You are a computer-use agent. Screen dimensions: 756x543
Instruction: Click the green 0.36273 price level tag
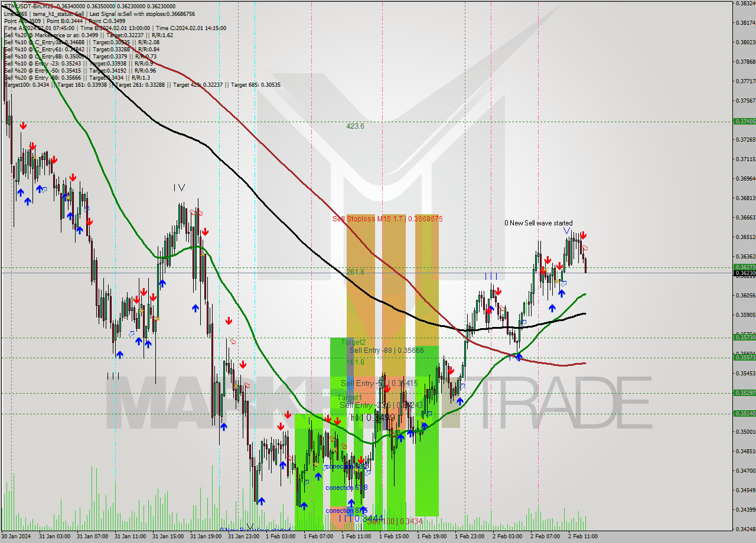[x=744, y=267]
